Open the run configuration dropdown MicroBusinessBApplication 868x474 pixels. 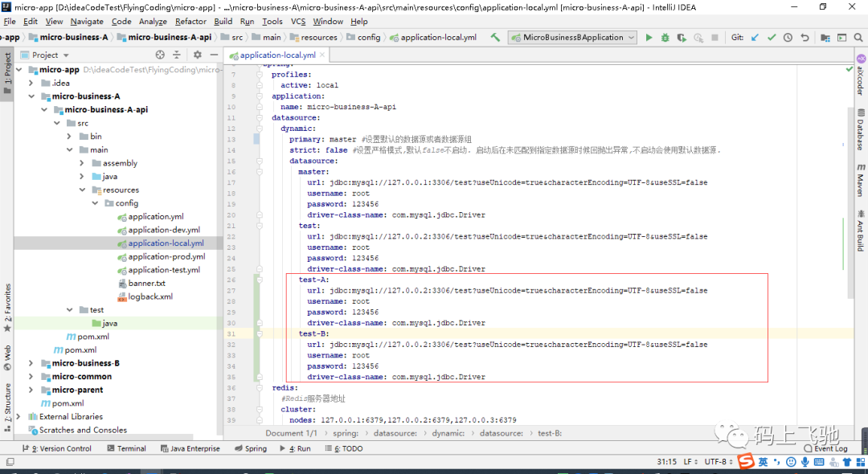coord(574,38)
